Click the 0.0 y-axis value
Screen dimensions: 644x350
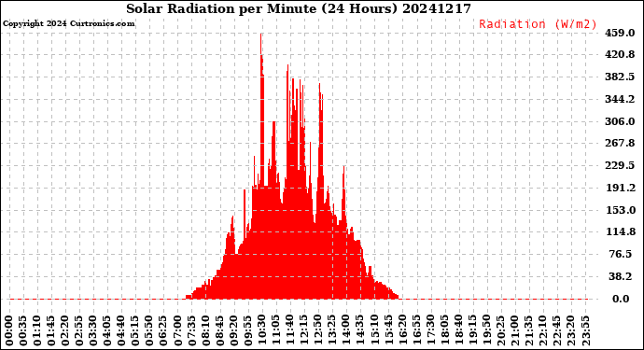(x=621, y=299)
